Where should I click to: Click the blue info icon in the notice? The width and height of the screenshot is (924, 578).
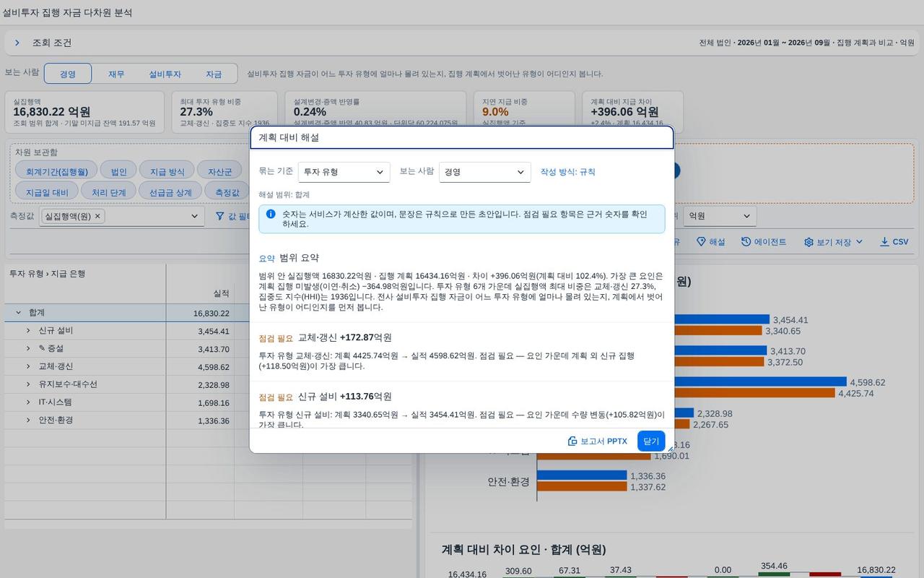[271, 214]
